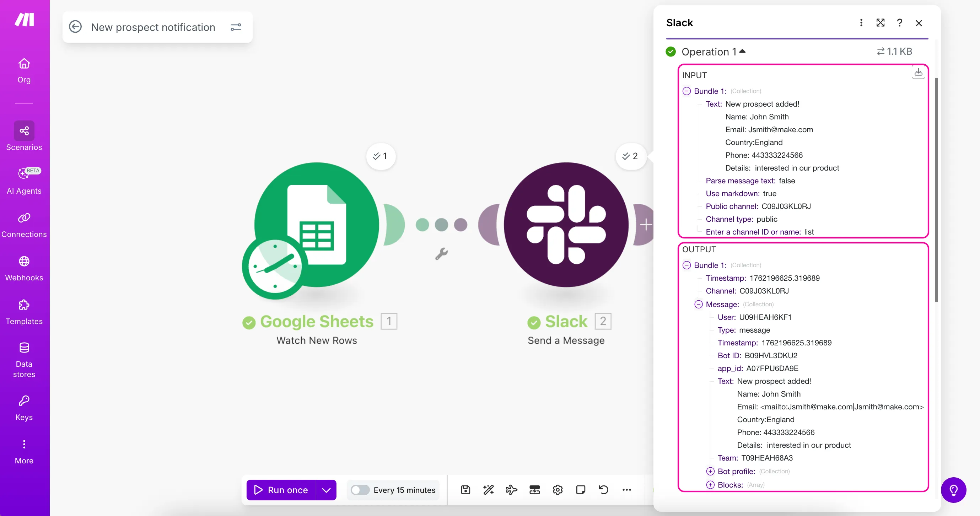This screenshot has width=980, height=516.
Task: Add another module after Slack
Action: (x=645, y=225)
